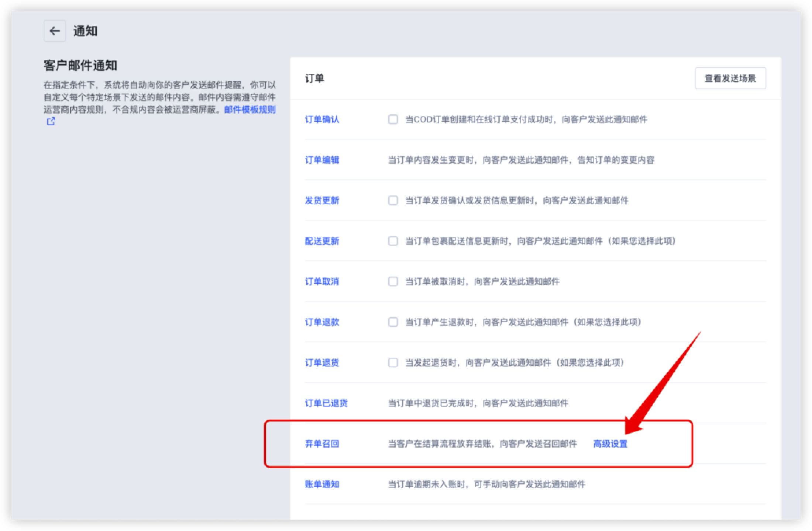Check the 配送更新 notification checkbox

(x=393, y=241)
